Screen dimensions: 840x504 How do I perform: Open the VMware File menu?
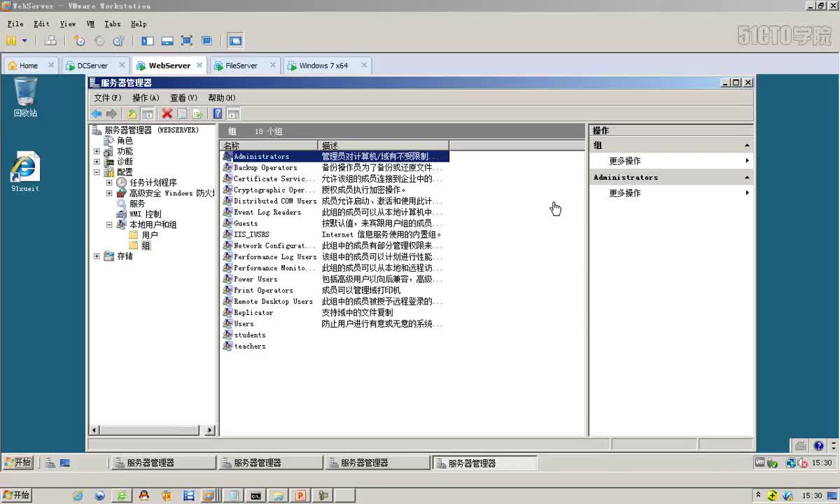[x=15, y=24]
